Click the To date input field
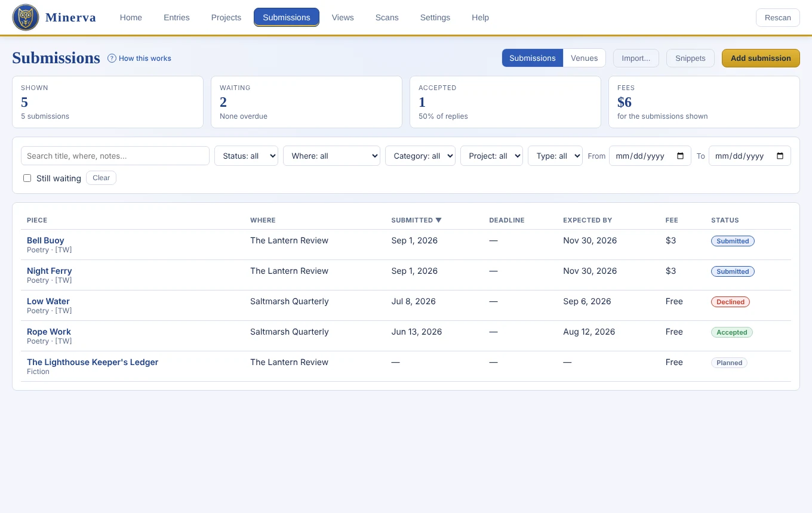812x513 pixels. pyautogui.click(x=750, y=156)
